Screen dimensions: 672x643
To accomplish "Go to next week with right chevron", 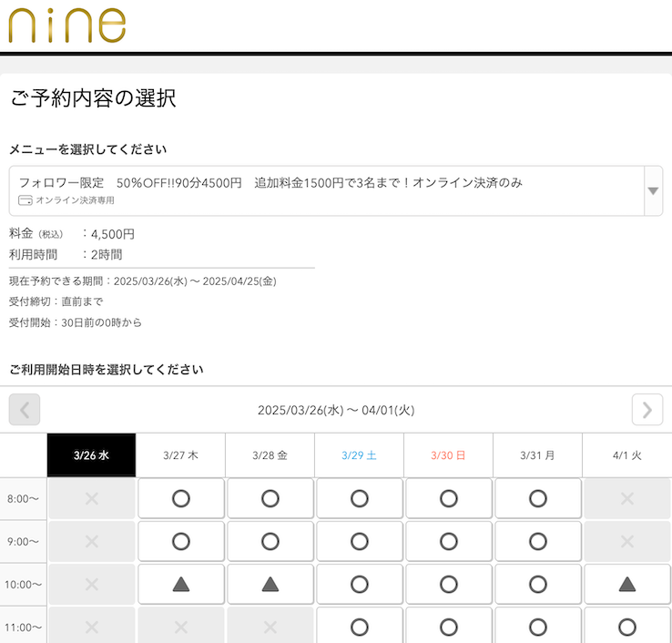I will coord(647,410).
